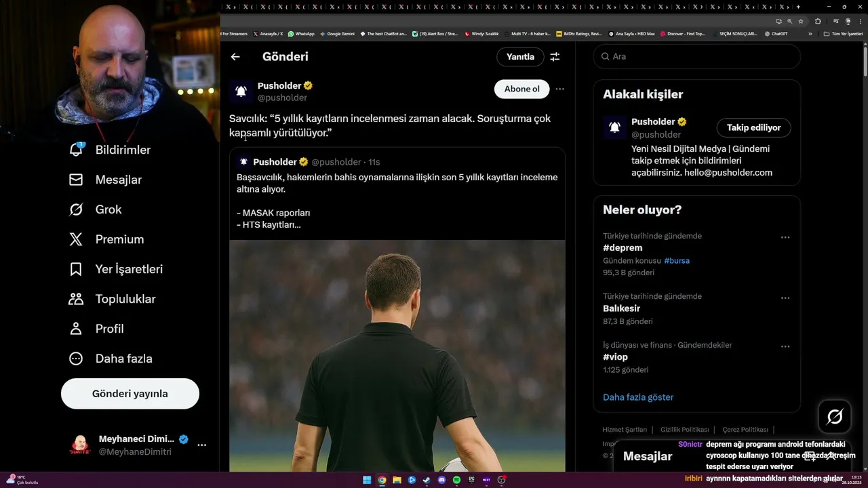Open File Explorer from the taskbar
Viewport: 868px width, 488px height.
(397, 480)
